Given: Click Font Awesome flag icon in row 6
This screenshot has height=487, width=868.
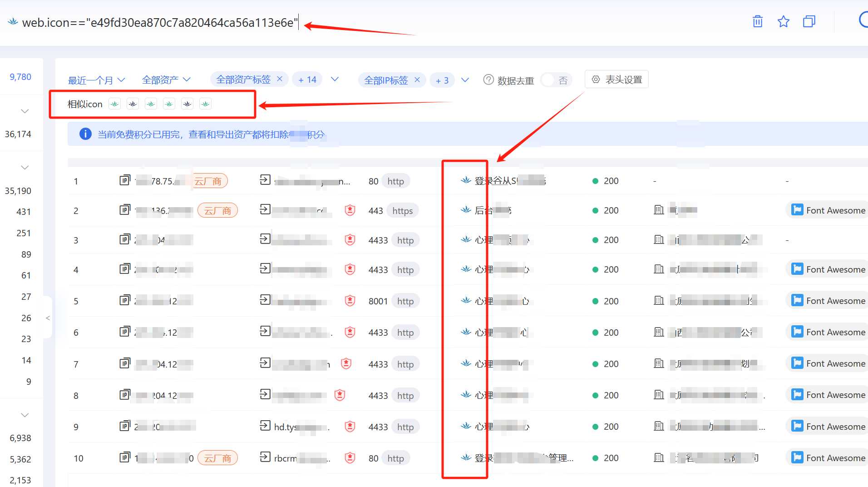Looking at the screenshot, I should point(797,332).
